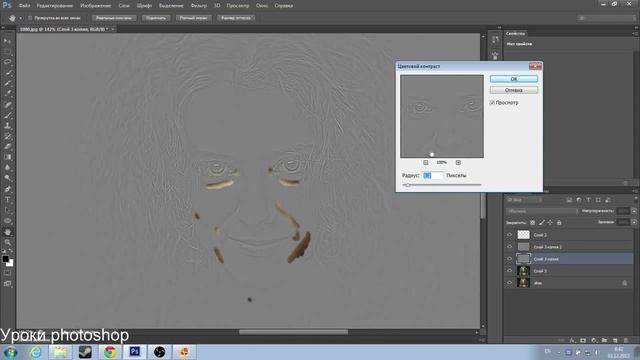Adjust the radius slider in dialog

tap(407, 185)
